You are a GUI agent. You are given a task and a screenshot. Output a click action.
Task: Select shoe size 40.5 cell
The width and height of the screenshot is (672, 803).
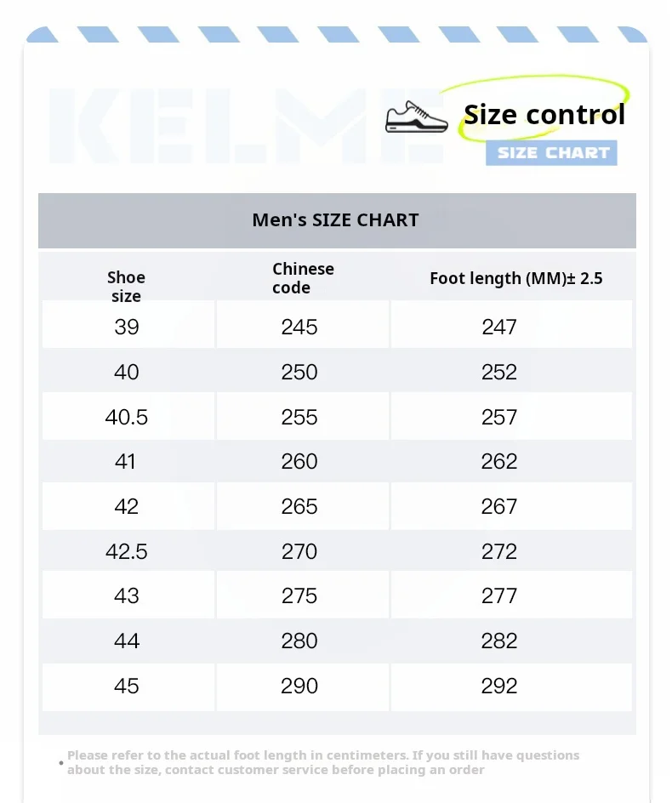point(127,417)
